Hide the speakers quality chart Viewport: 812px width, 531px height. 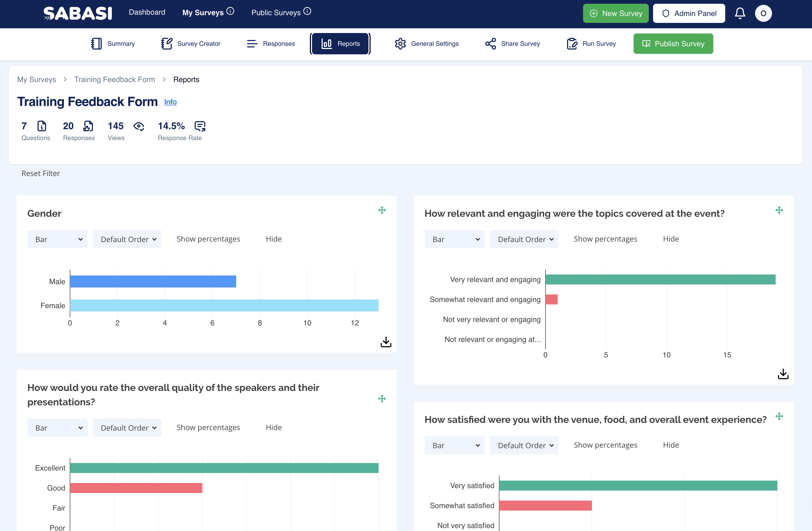[274, 427]
